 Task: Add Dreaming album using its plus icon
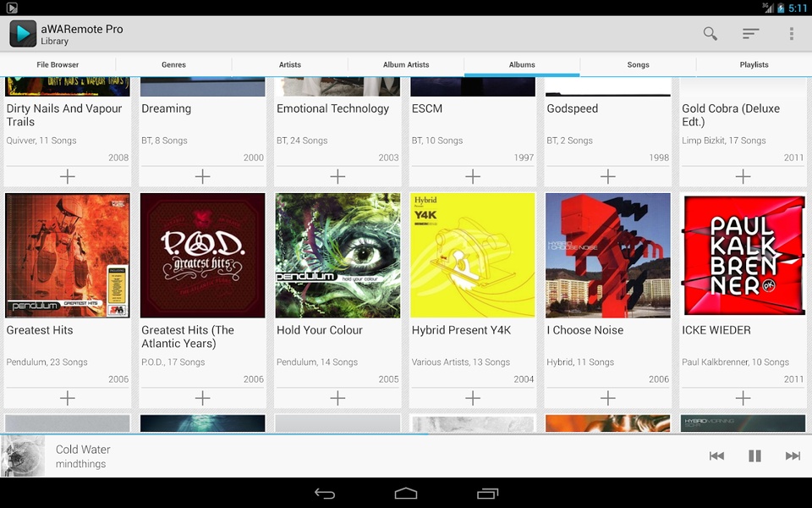tap(202, 176)
